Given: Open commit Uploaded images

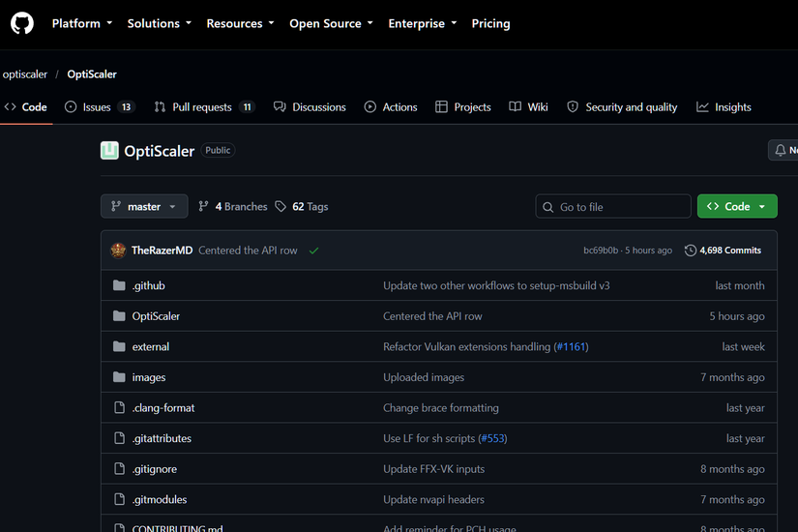Looking at the screenshot, I should tap(424, 377).
